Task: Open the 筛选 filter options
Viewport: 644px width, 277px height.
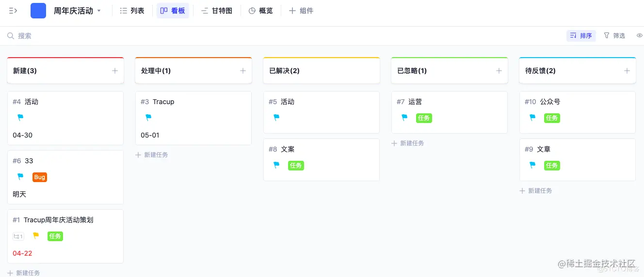Action: [x=614, y=35]
